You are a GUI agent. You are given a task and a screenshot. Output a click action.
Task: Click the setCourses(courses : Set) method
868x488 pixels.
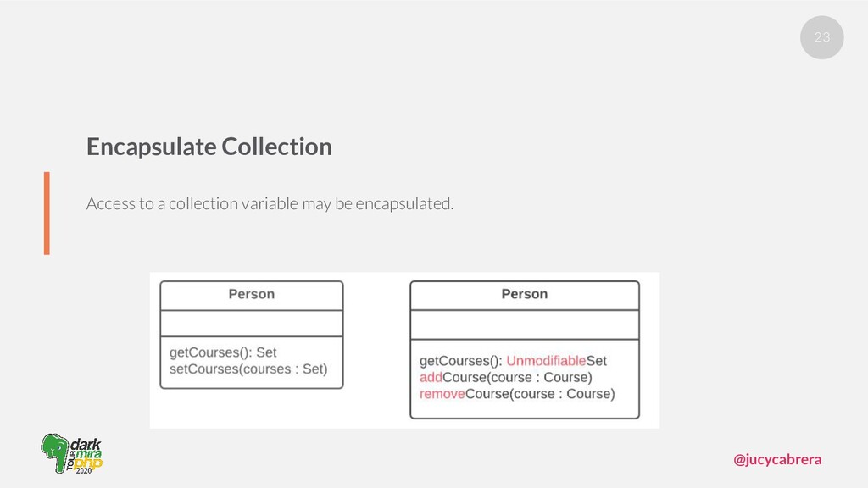coord(248,369)
